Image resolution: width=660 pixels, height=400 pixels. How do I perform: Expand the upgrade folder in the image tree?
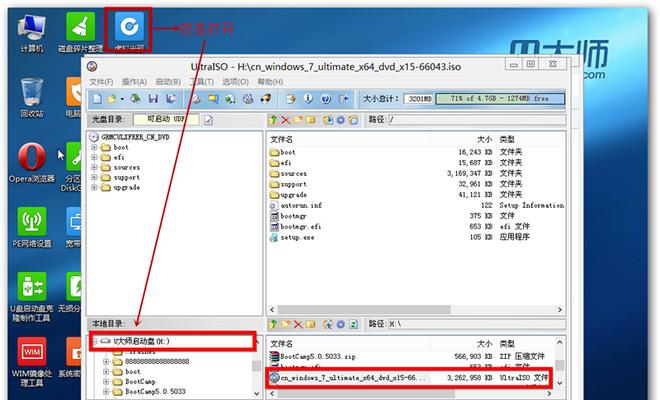pyautogui.click(x=94, y=188)
